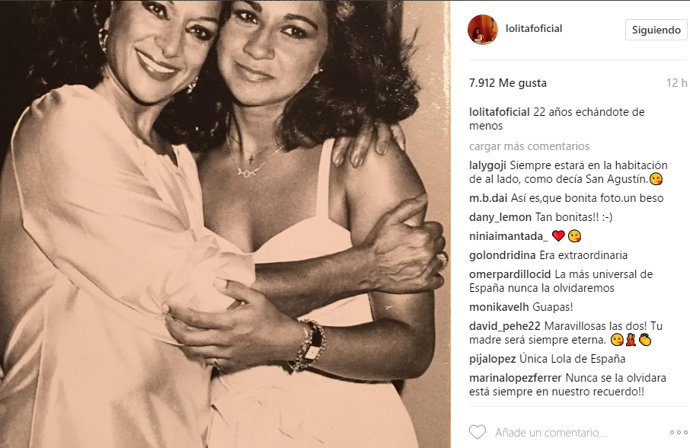Open lolitaoficial profile avatar picture
690x448 pixels.
point(483,29)
